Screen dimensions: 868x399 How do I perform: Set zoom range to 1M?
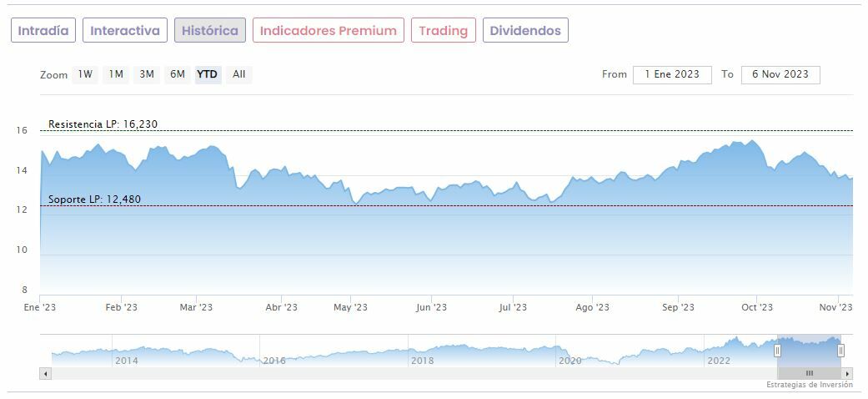pos(116,74)
